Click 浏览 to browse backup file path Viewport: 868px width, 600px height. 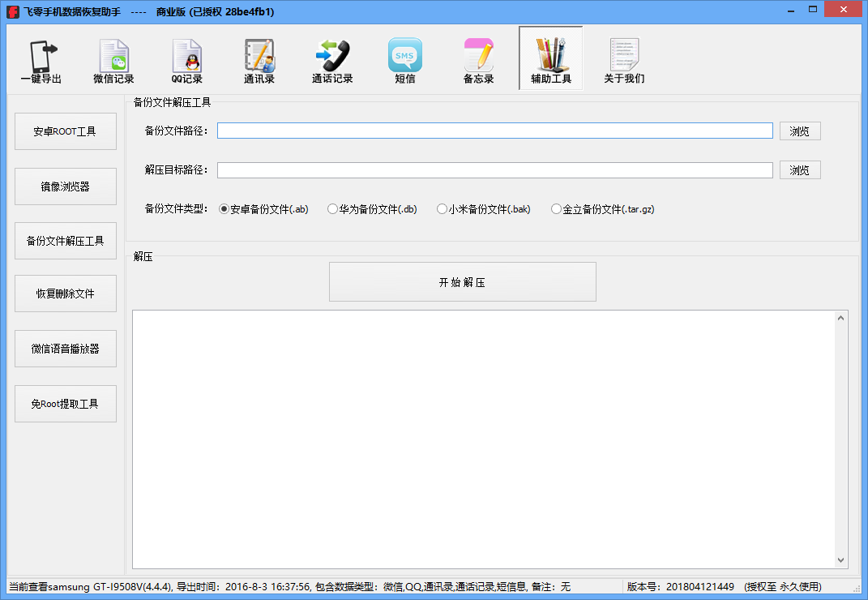click(800, 131)
